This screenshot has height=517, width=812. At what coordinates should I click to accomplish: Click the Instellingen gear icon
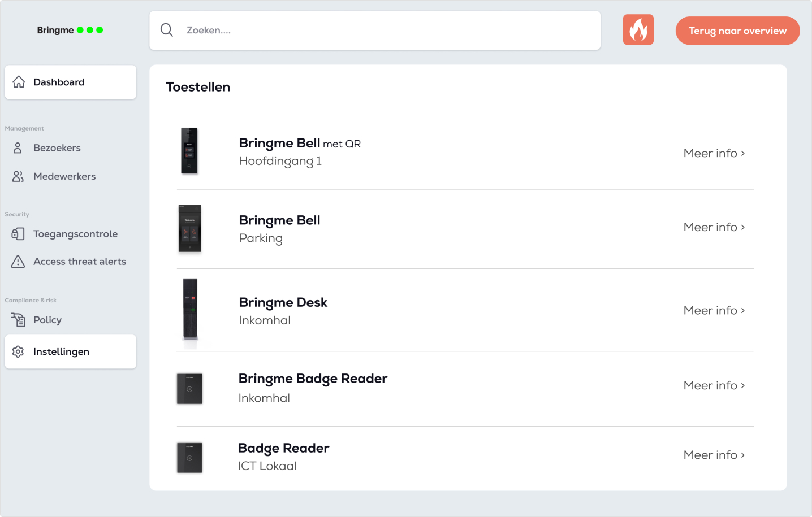(18, 351)
